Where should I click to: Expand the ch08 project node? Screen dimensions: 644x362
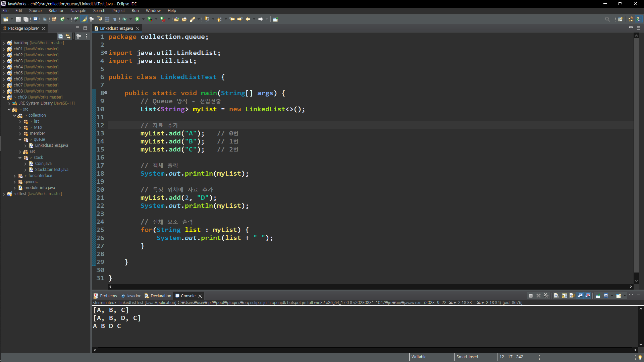(4, 91)
